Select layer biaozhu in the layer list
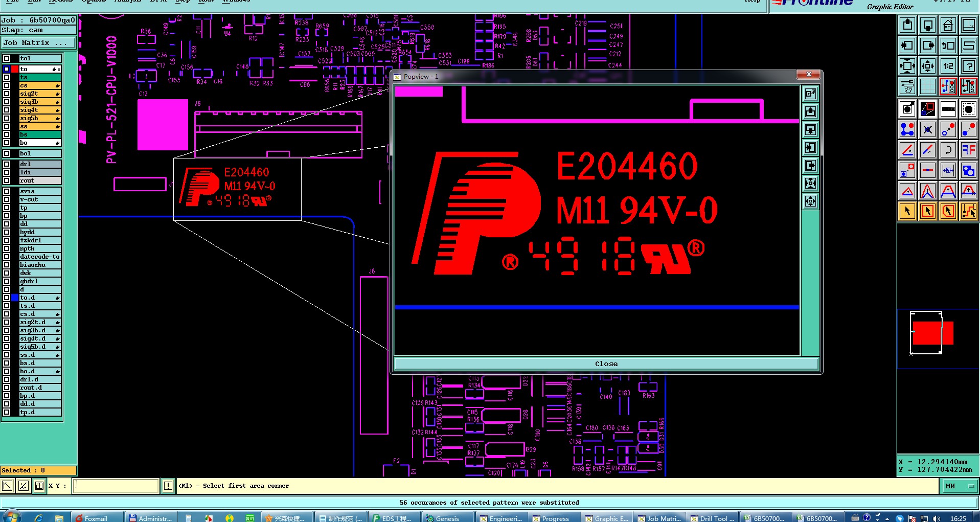The width and height of the screenshot is (980, 522). (40, 265)
